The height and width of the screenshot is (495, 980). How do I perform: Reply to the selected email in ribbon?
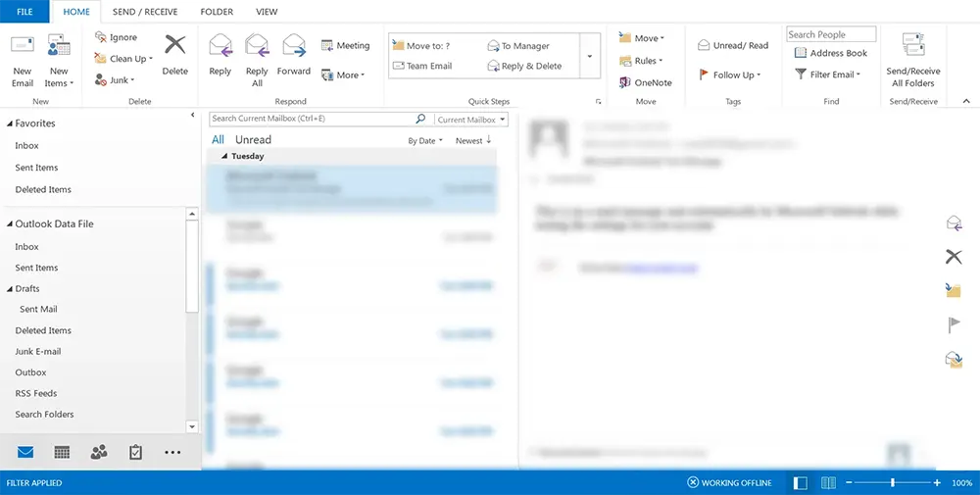coord(220,55)
